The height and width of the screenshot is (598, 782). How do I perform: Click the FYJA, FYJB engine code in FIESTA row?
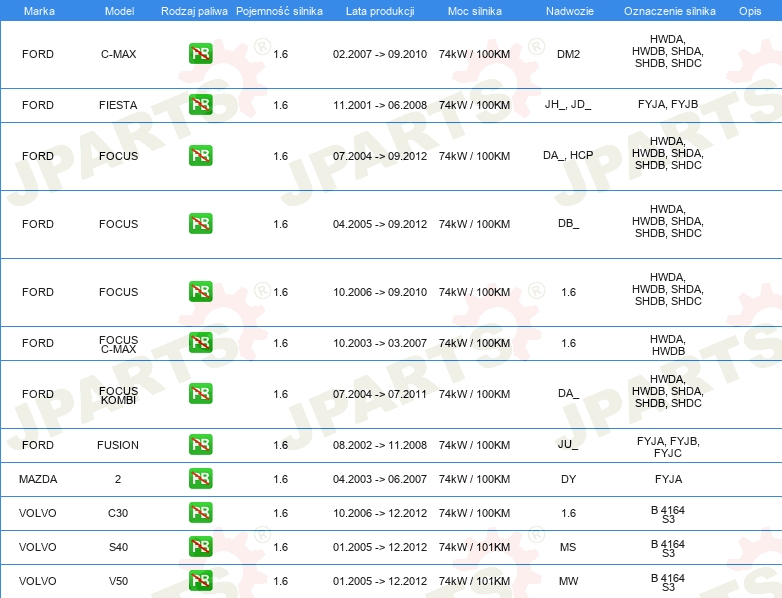(x=668, y=104)
